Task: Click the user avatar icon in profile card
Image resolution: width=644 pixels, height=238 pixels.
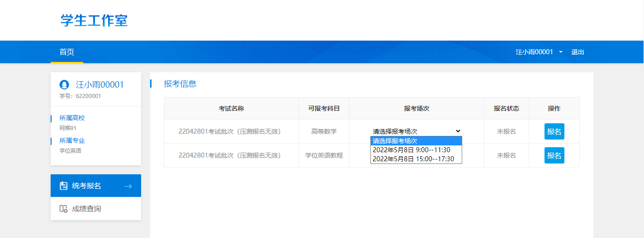Action: pyautogui.click(x=64, y=85)
